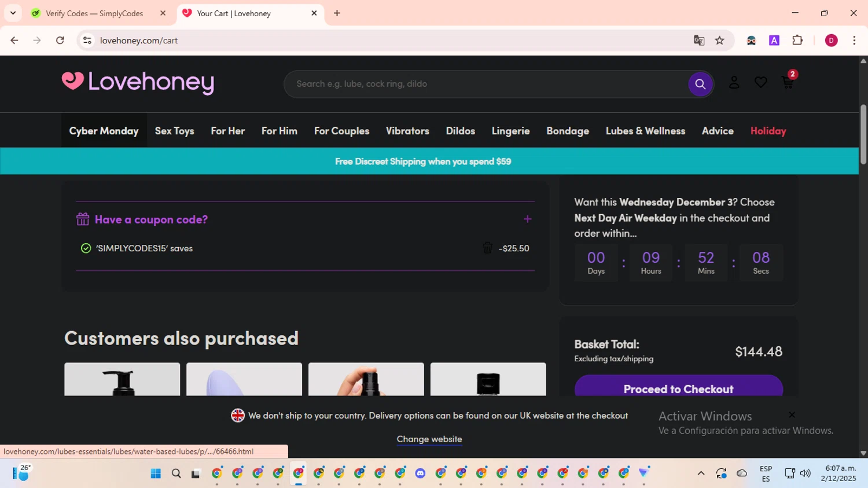Select the Basket Total amount $144.48
This screenshot has height=488, width=868.
(759, 351)
